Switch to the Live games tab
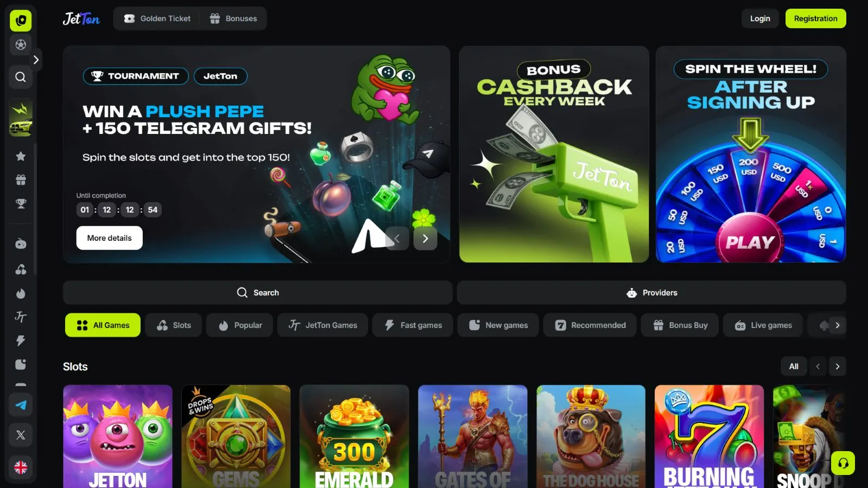The image size is (868, 488). [x=763, y=325]
